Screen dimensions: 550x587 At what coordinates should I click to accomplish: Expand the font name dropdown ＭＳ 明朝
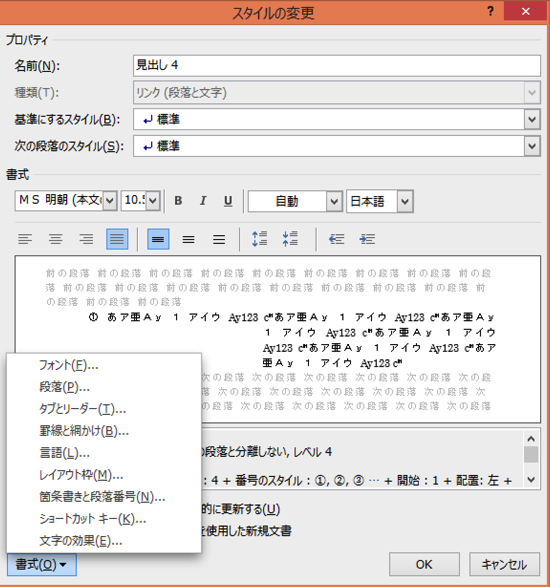point(110,201)
